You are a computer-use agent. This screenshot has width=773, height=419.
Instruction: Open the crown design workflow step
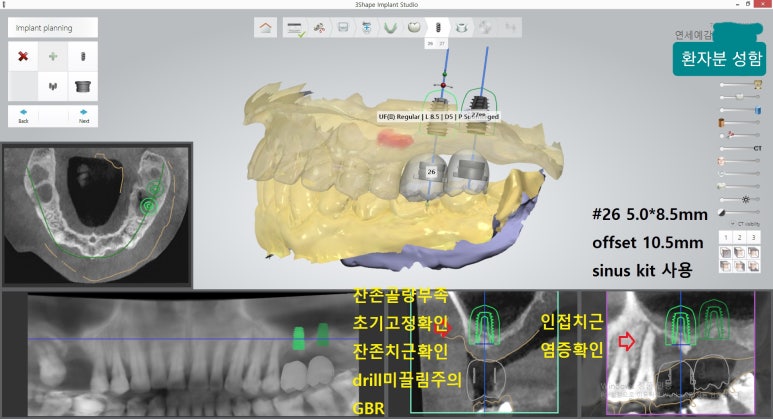413,27
